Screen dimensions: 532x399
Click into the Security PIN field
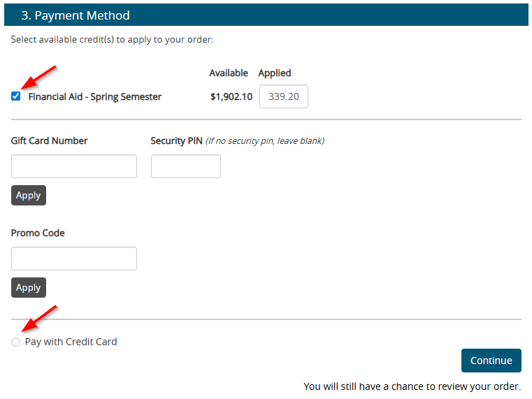tap(186, 166)
